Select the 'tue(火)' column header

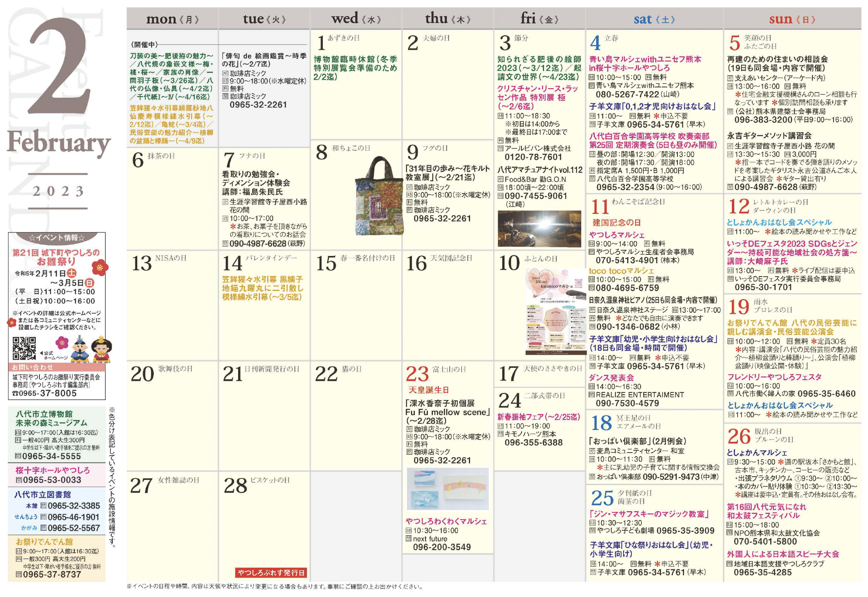click(264, 19)
